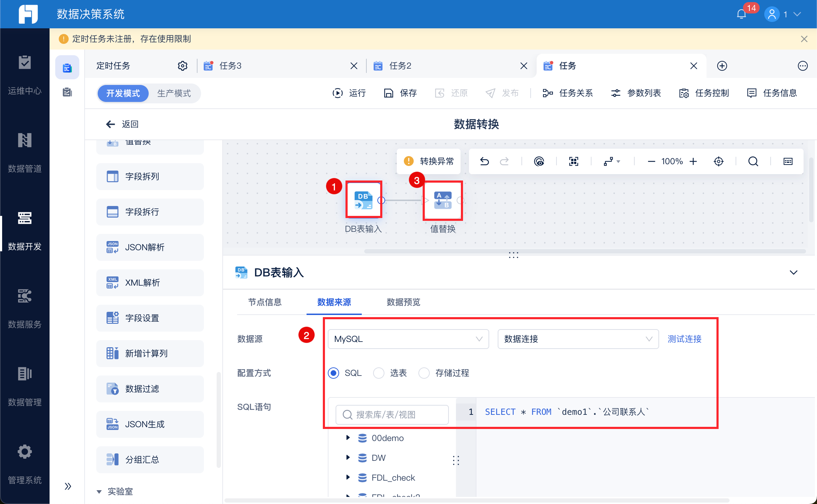Click the locate/center target canvas icon
817x504 pixels.
tap(718, 161)
